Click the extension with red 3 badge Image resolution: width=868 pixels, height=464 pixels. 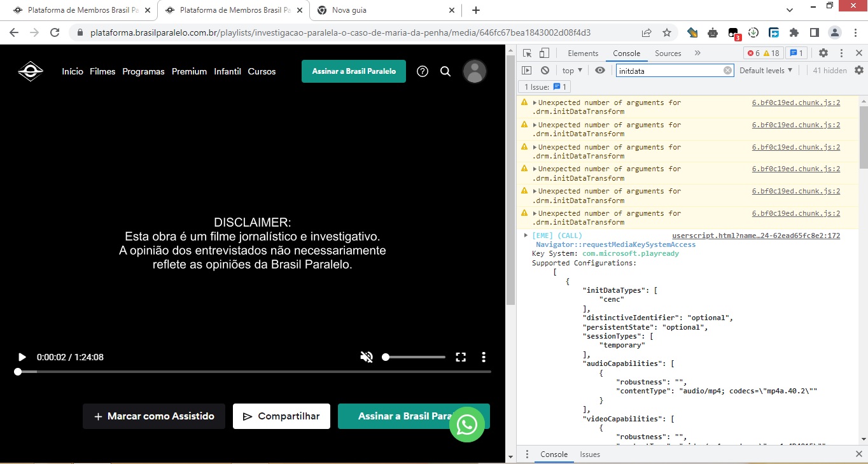click(x=734, y=33)
